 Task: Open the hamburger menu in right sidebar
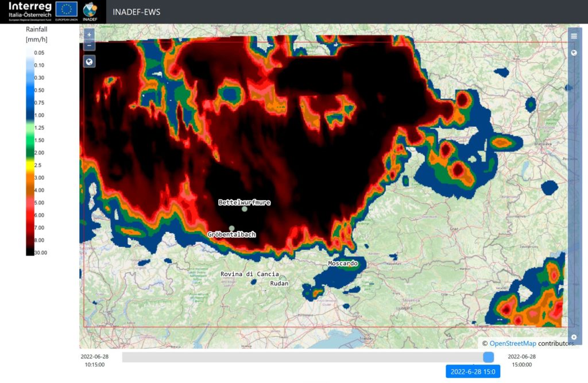point(574,36)
